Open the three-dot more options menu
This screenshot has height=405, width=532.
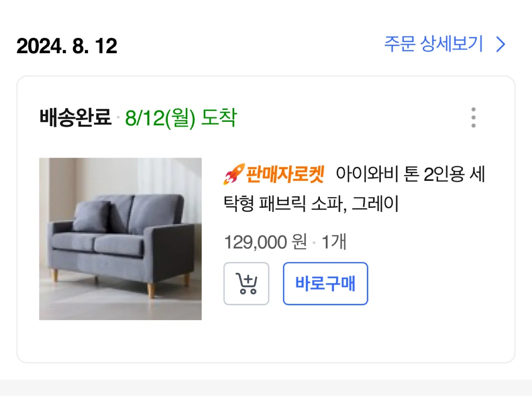point(473,118)
